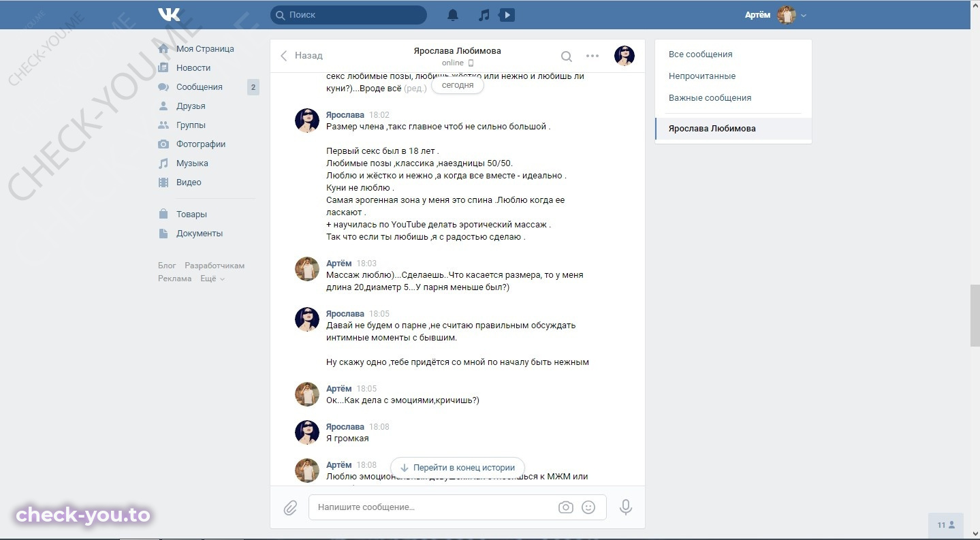Click the сегодня date pill
This screenshot has height=540, width=980.
pyautogui.click(x=458, y=86)
